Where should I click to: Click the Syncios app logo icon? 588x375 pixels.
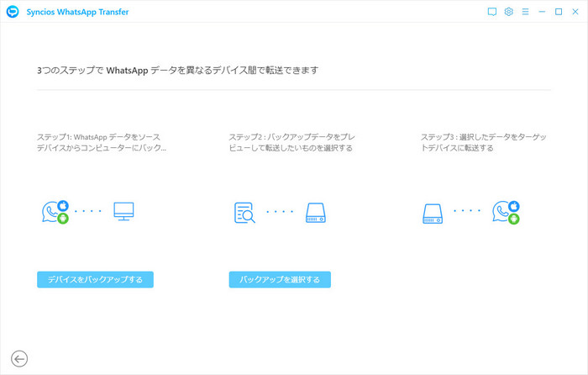tap(13, 12)
